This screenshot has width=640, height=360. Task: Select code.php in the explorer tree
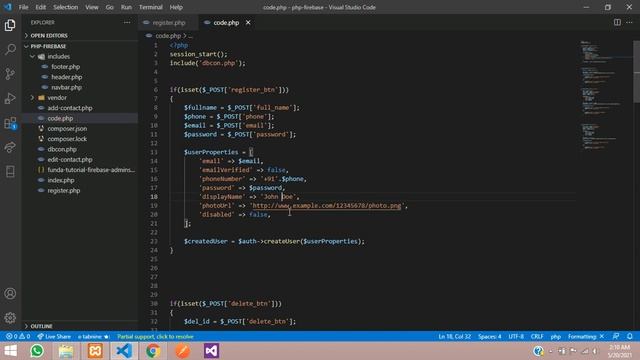click(60, 118)
